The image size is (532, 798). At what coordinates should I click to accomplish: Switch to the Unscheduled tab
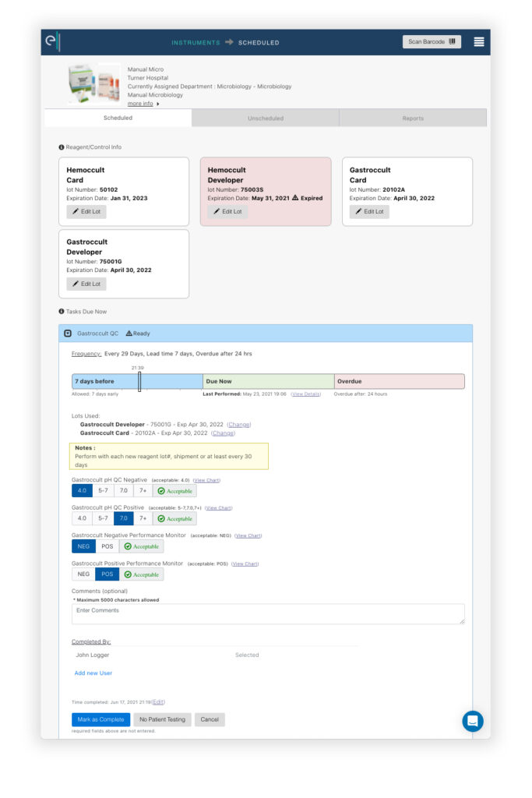click(266, 118)
